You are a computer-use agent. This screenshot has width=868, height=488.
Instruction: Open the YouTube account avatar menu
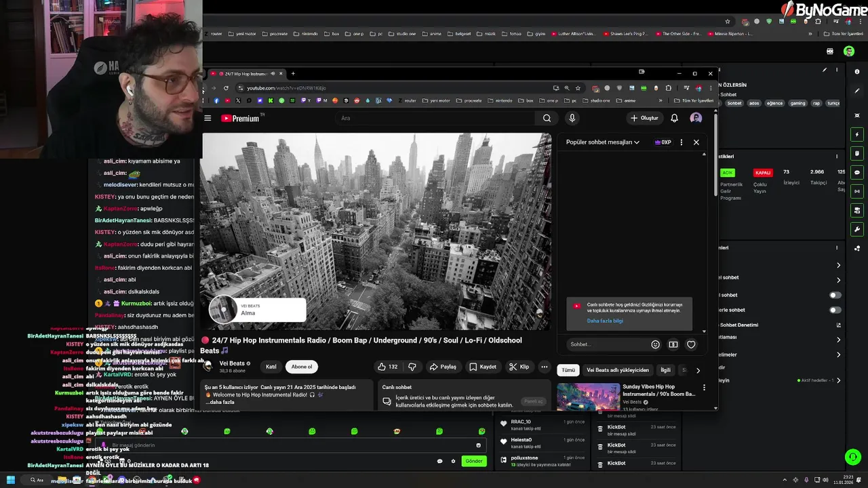(x=696, y=118)
